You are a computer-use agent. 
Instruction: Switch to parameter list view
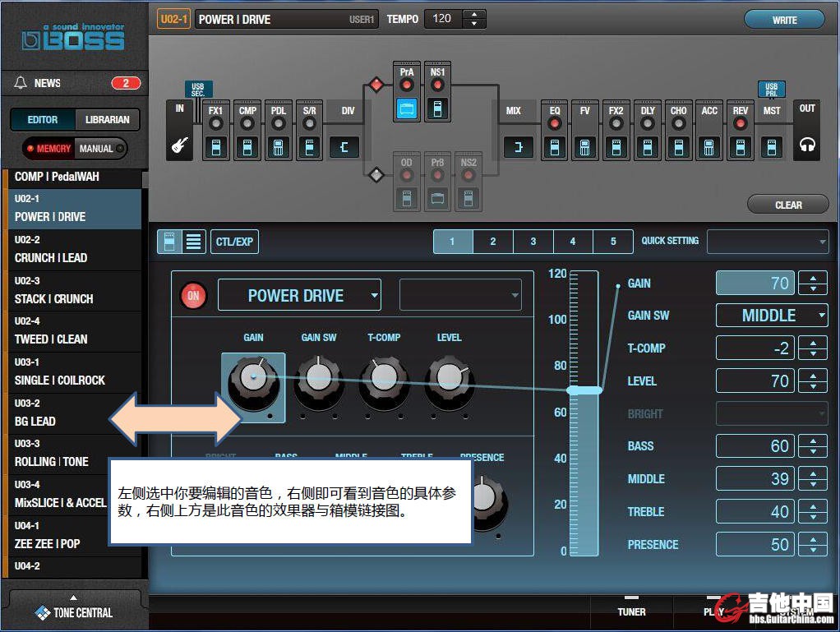click(x=193, y=242)
